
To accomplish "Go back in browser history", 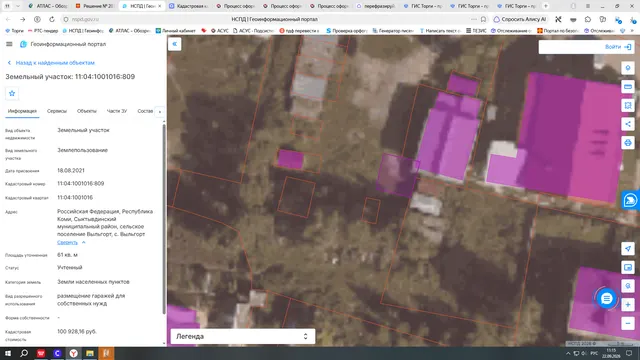I will pos(8,19).
